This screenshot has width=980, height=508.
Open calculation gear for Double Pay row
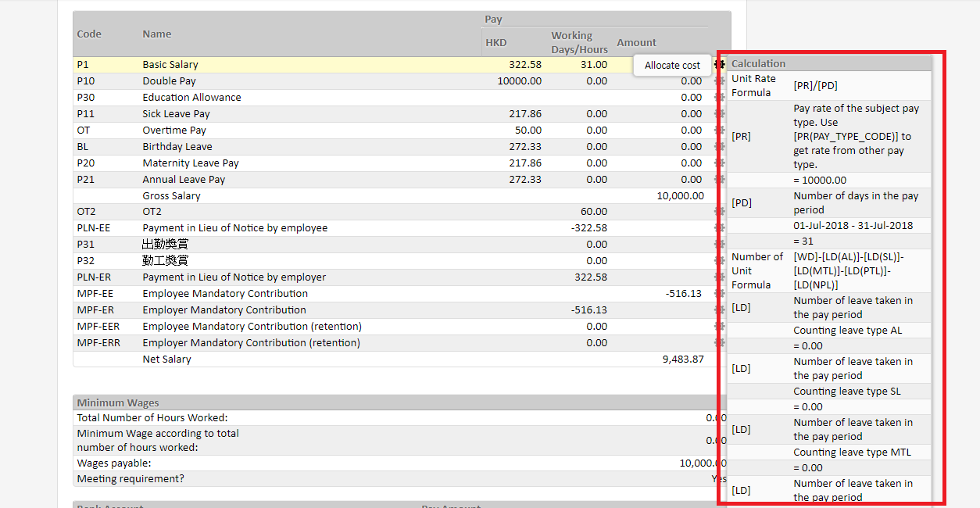coord(720,81)
